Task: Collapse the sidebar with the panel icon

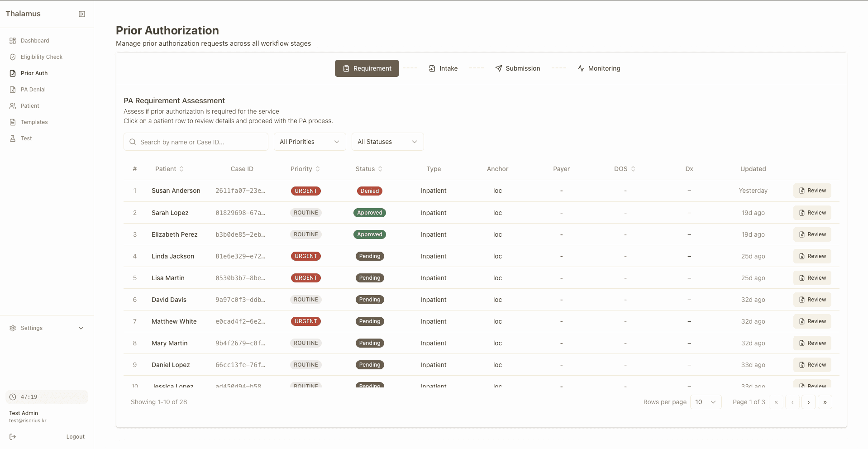Action: (x=82, y=14)
